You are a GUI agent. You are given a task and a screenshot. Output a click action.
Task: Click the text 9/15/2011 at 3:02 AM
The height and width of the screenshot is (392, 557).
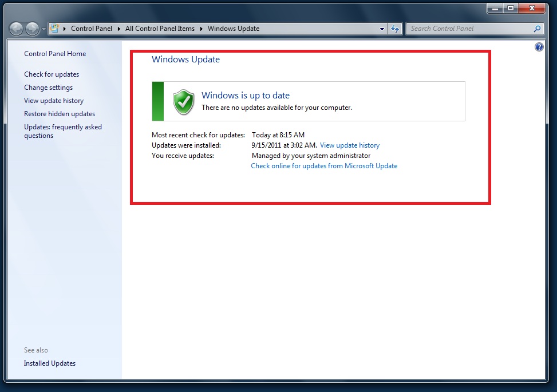pos(284,145)
